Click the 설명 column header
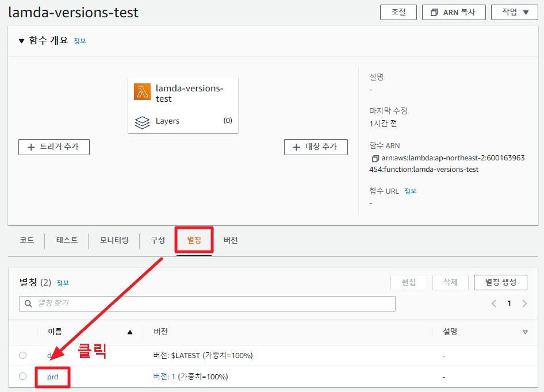 pyautogui.click(x=450, y=332)
